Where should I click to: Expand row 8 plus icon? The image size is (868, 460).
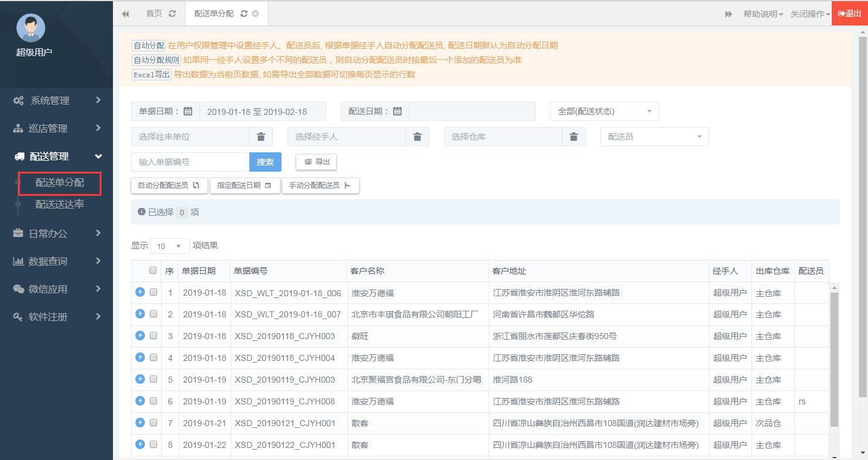140,444
